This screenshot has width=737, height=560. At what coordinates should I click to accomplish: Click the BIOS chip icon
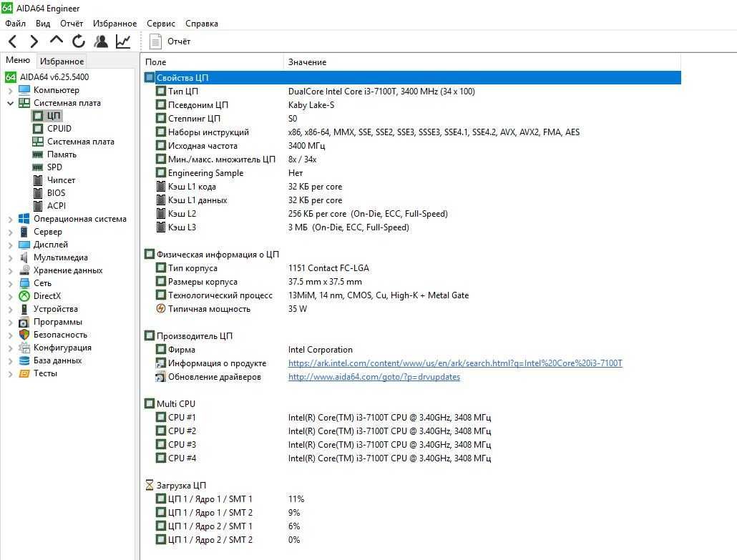[38, 192]
